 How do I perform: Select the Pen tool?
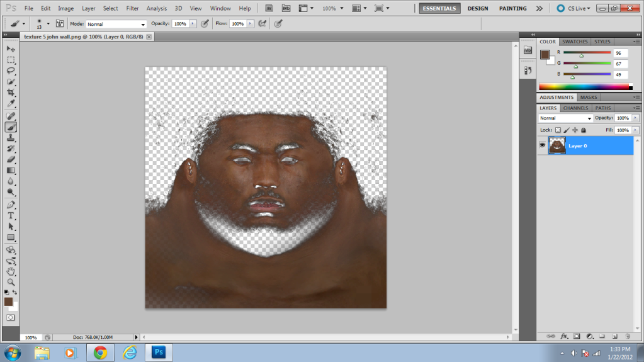[11, 205]
